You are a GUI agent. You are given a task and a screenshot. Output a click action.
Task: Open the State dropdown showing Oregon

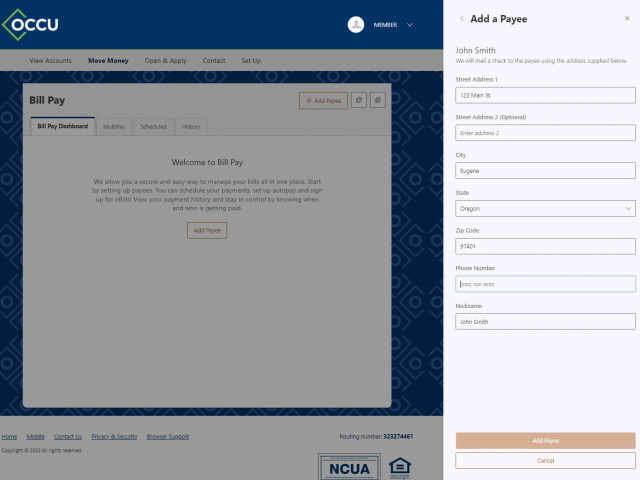click(x=545, y=209)
